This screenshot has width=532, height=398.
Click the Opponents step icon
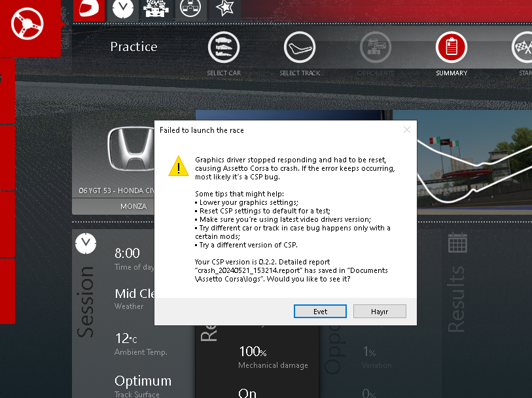(x=375, y=47)
